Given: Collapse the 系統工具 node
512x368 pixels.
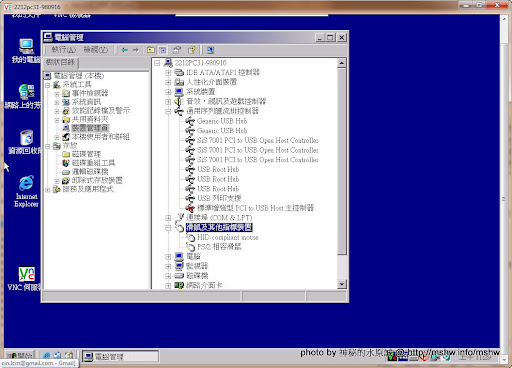Looking at the screenshot, I should click(48, 85).
